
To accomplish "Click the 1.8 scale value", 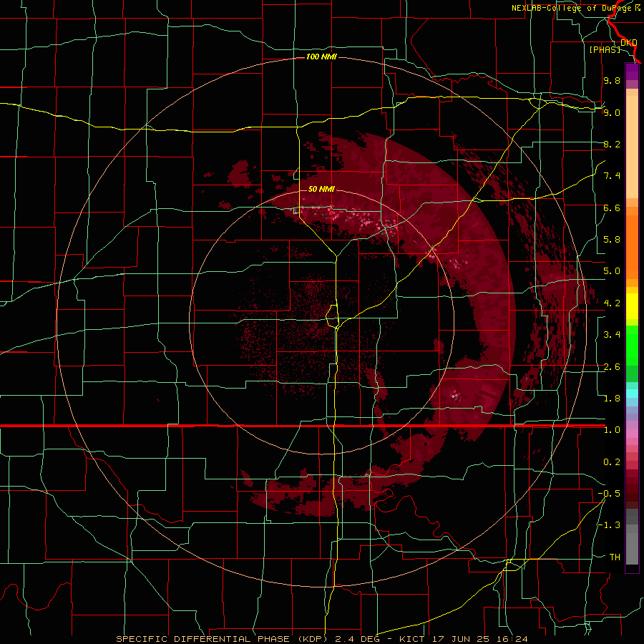I will (x=612, y=399).
